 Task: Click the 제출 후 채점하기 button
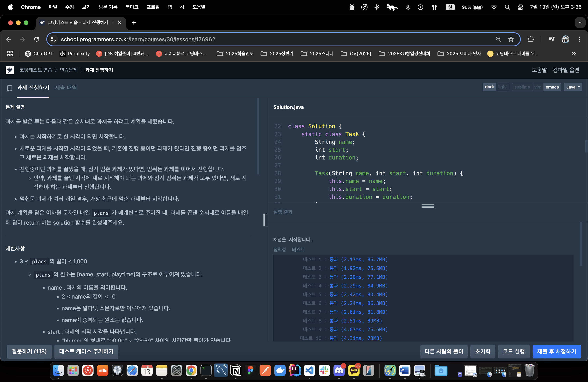pyautogui.click(x=556, y=351)
